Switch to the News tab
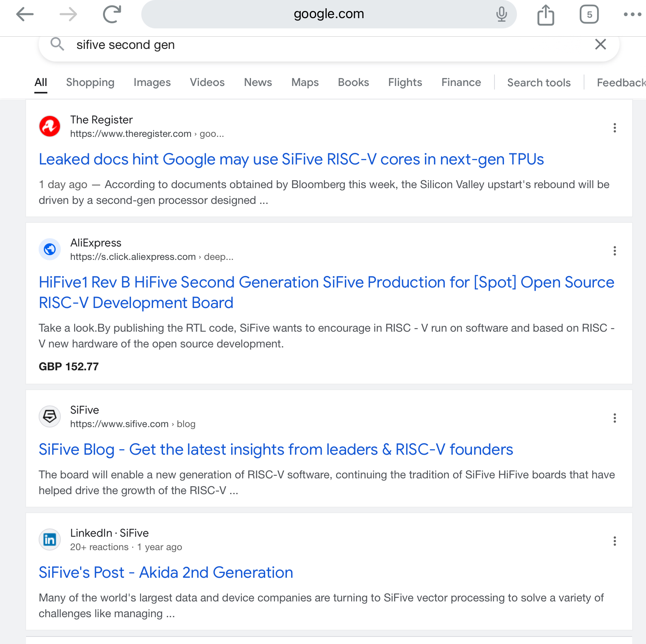This screenshot has height=644, width=646. (258, 82)
